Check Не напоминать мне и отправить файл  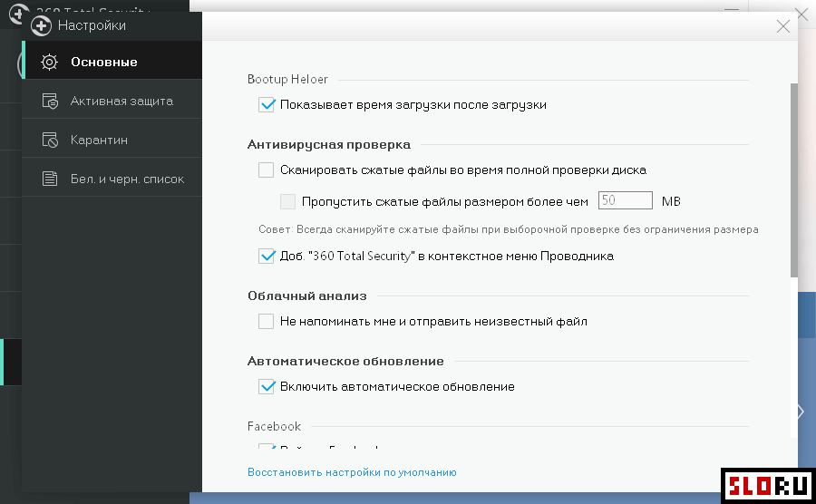coord(266,321)
